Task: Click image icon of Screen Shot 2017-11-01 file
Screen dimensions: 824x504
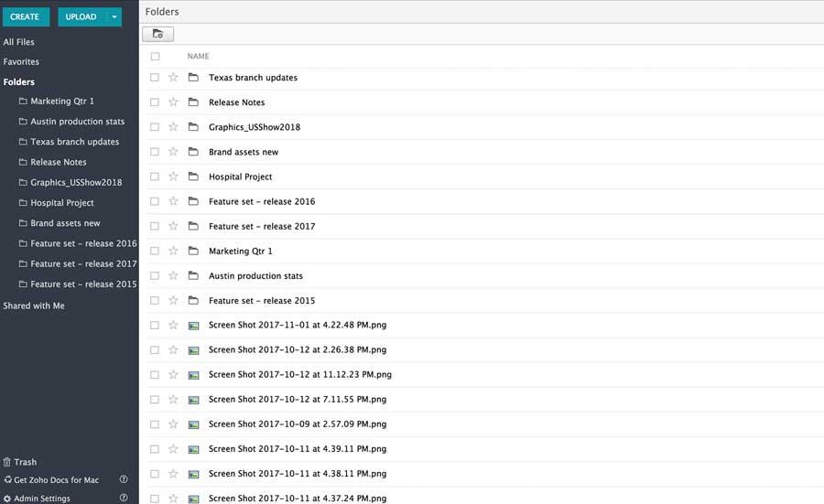Action: [193, 326]
